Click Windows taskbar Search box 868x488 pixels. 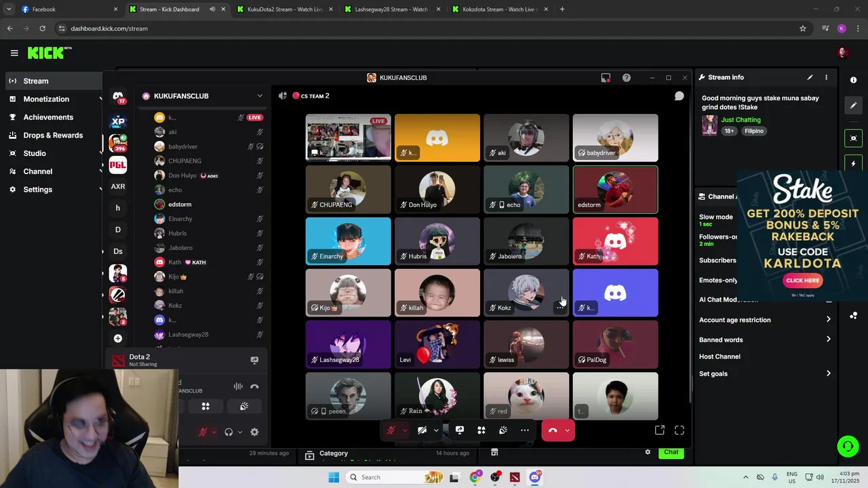(395, 477)
